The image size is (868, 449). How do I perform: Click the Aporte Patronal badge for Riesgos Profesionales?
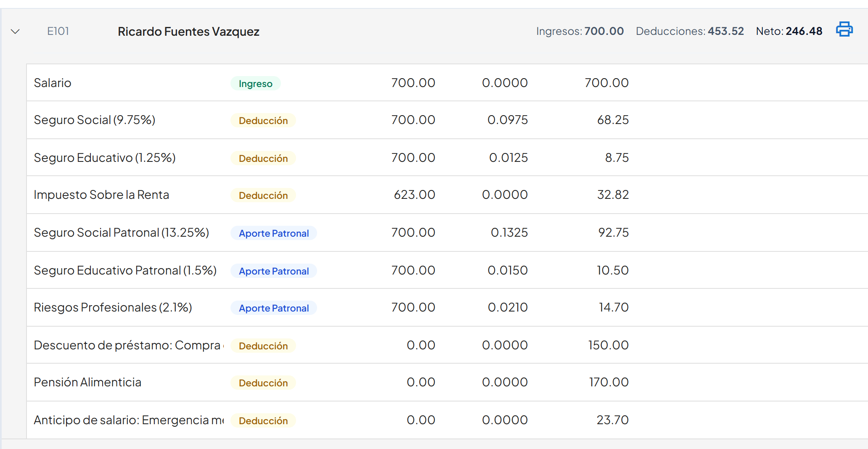pos(274,308)
